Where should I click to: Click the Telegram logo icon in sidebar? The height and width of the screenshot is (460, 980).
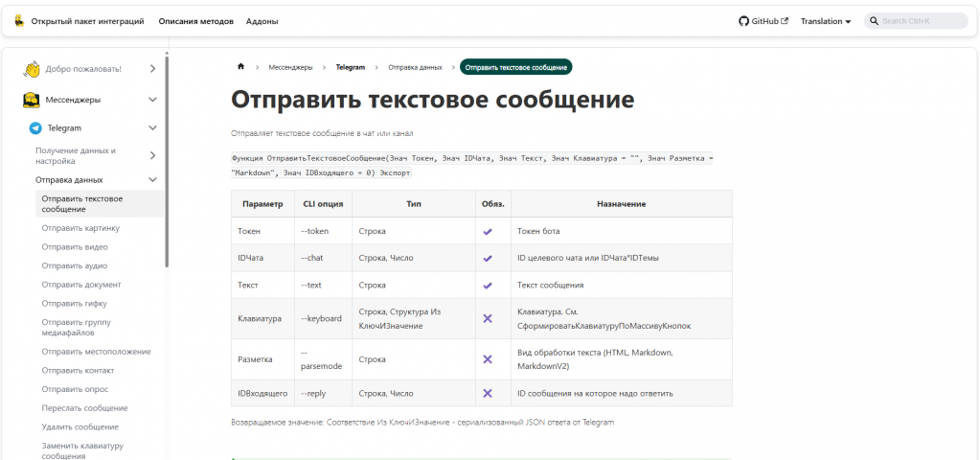[x=35, y=128]
